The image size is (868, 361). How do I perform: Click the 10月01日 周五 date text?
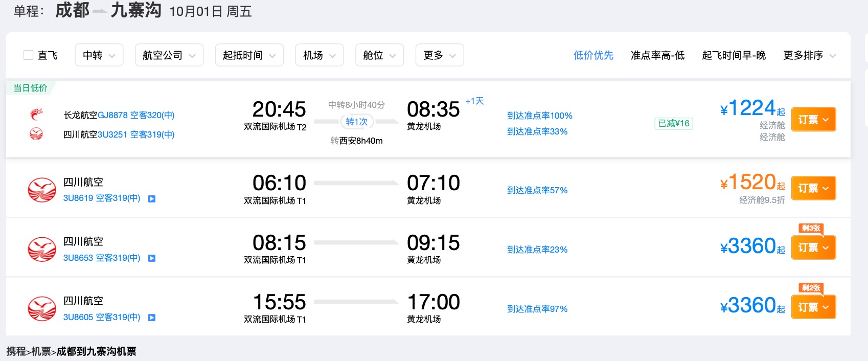[x=211, y=11]
